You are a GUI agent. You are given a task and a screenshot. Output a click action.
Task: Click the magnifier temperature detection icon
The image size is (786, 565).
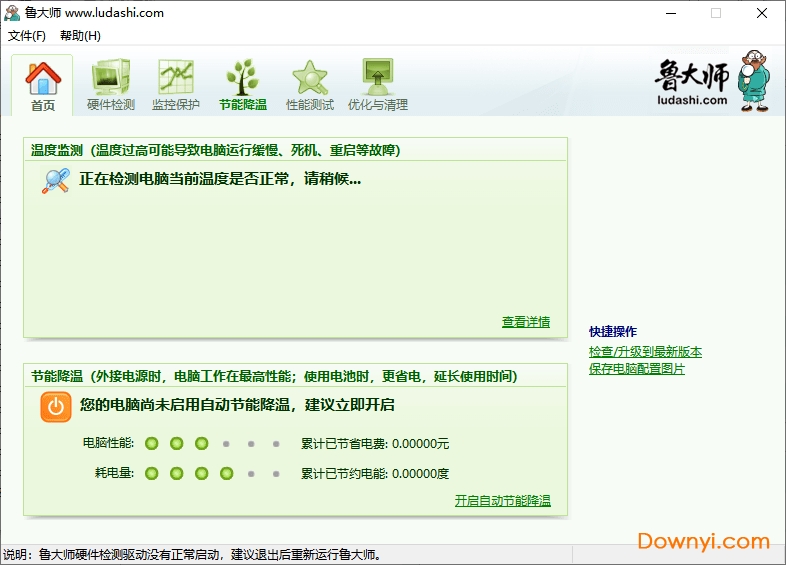click(x=55, y=180)
